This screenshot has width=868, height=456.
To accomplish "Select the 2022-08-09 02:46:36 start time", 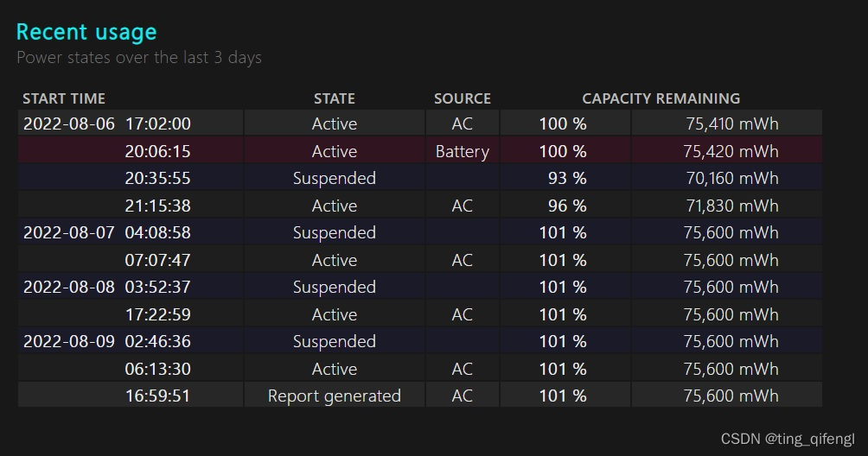I will click(107, 341).
